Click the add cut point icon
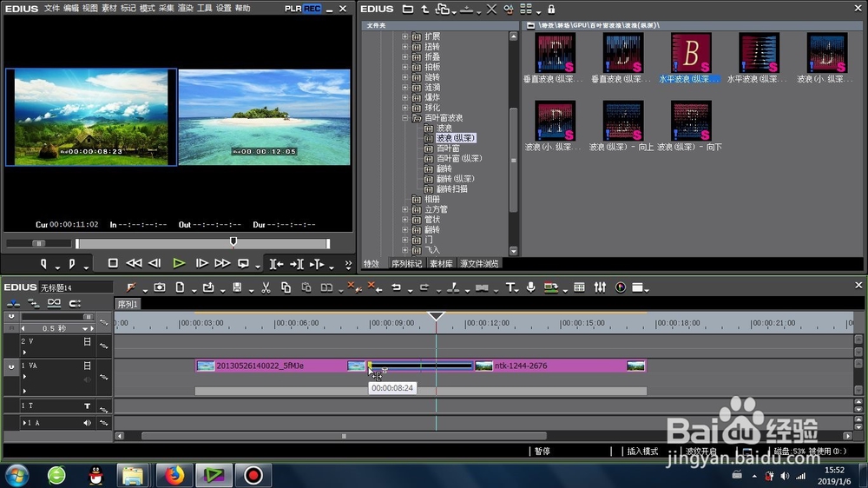This screenshot has width=868, height=488. pyautogui.click(x=453, y=287)
